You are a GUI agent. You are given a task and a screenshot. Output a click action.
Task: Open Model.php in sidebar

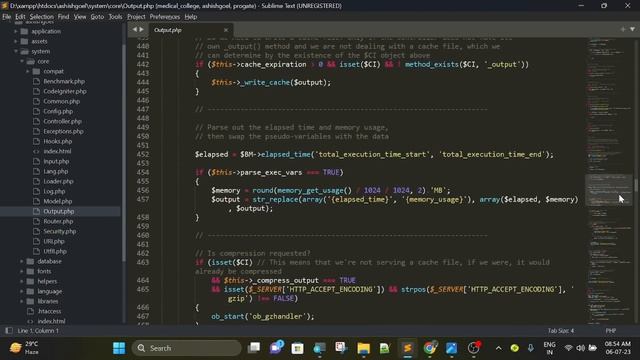click(x=58, y=201)
